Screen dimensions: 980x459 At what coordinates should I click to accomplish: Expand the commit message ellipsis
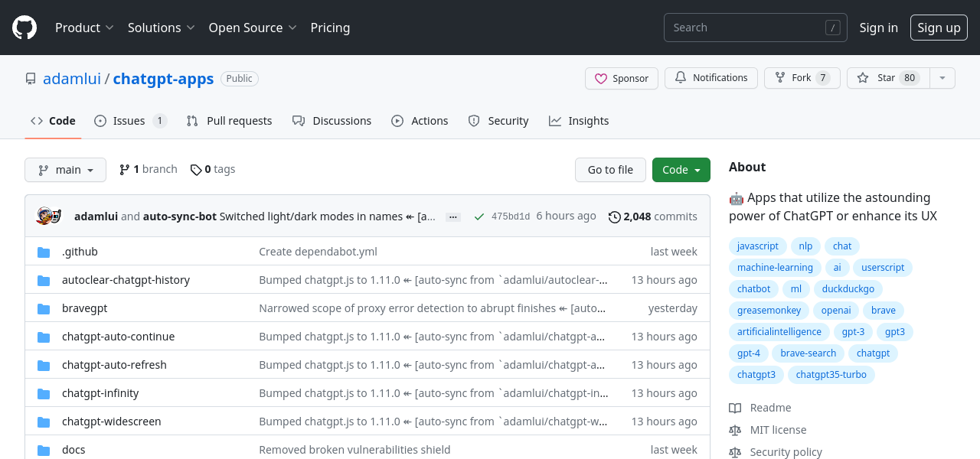tap(453, 217)
